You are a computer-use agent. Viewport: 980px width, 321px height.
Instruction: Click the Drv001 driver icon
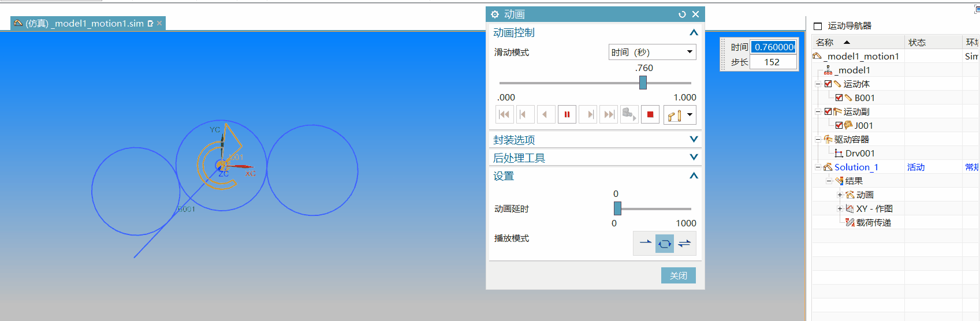839,153
